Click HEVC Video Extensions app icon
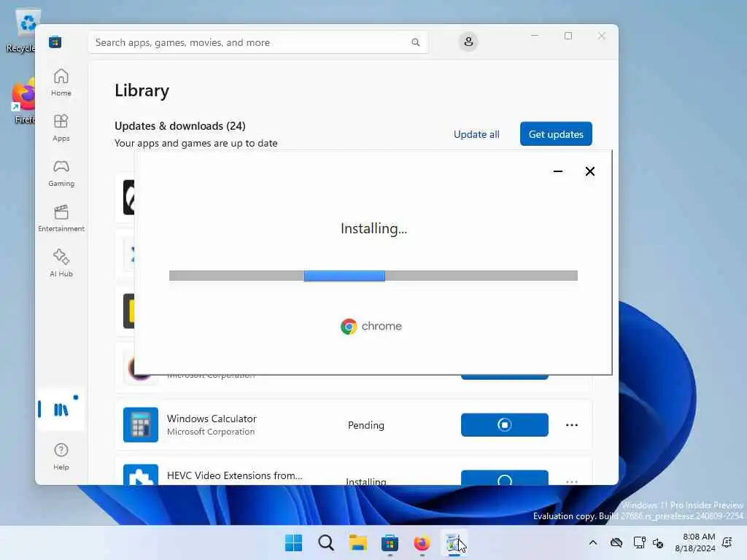747x560 pixels. [x=141, y=475]
